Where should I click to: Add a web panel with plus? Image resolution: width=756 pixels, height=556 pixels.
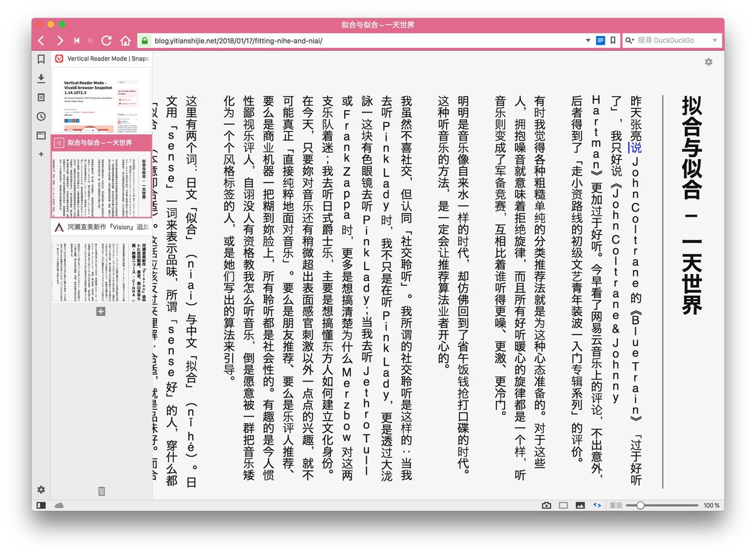(41, 154)
